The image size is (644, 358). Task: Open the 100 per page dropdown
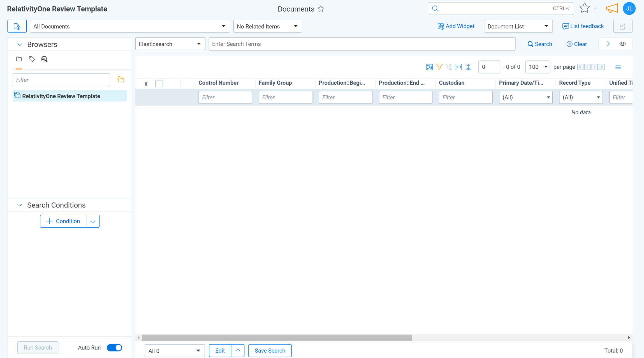click(x=538, y=67)
